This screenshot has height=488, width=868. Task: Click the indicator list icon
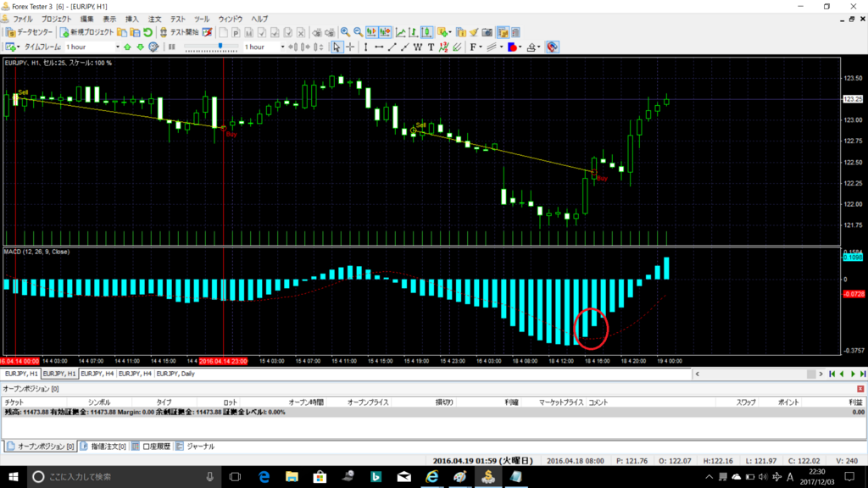460,33
